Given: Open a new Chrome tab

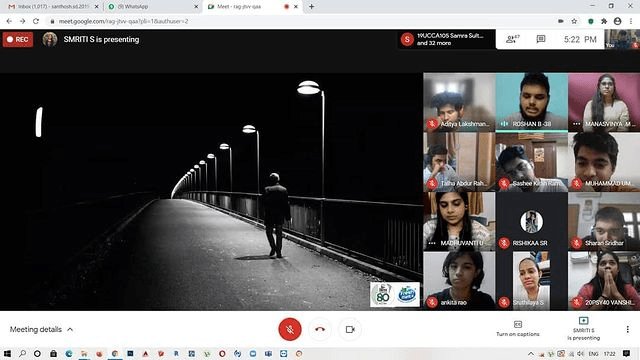Looking at the screenshot, I should click(311, 7).
